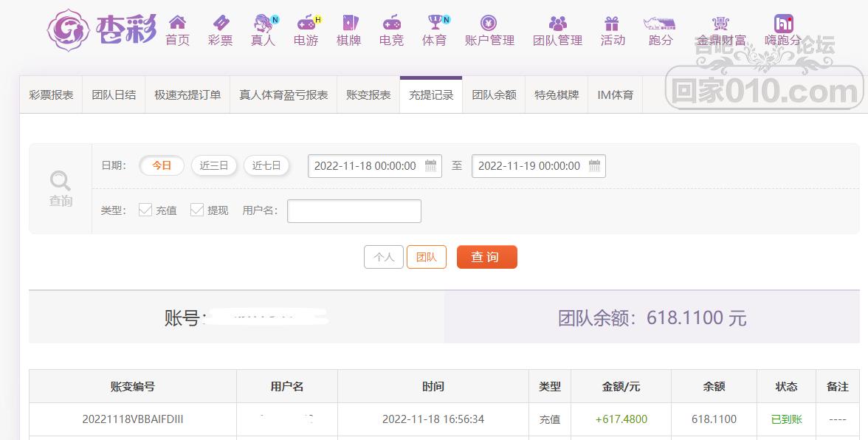868x440 pixels.
Task: Select the 个人 filter button
Action: point(384,257)
